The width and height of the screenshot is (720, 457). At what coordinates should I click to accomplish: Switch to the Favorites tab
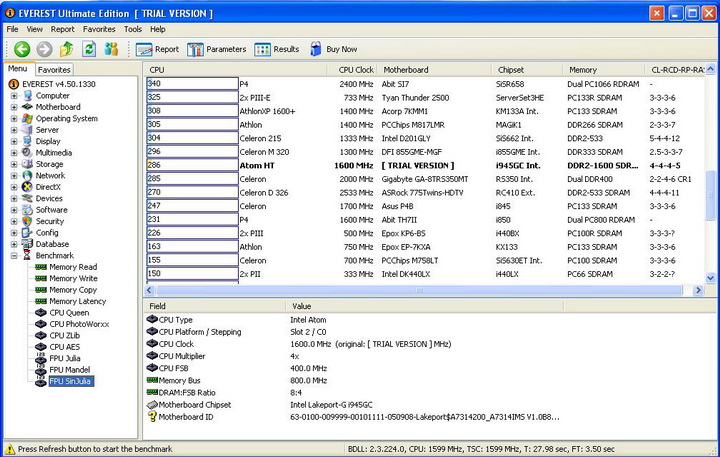(x=54, y=70)
